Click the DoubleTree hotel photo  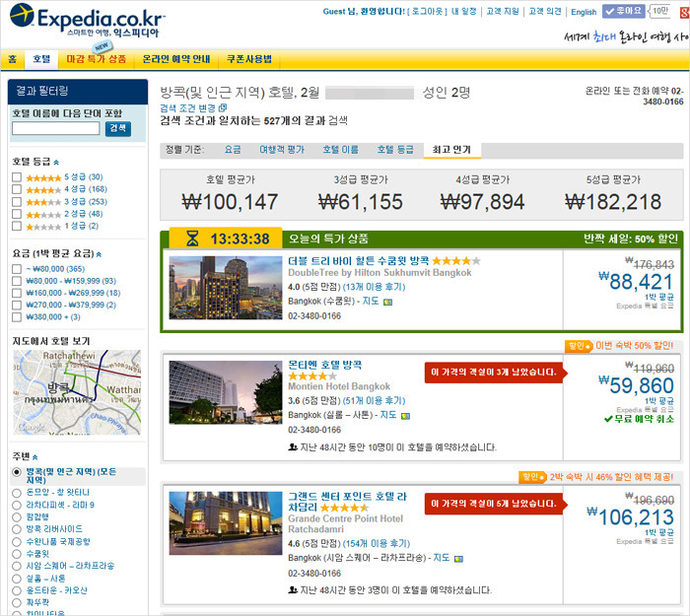(226, 288)
